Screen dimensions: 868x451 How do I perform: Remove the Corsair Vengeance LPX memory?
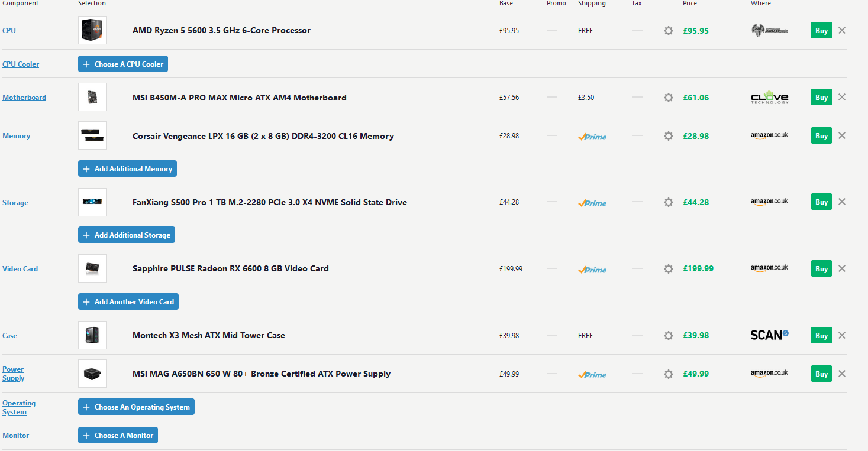[842, 135]
